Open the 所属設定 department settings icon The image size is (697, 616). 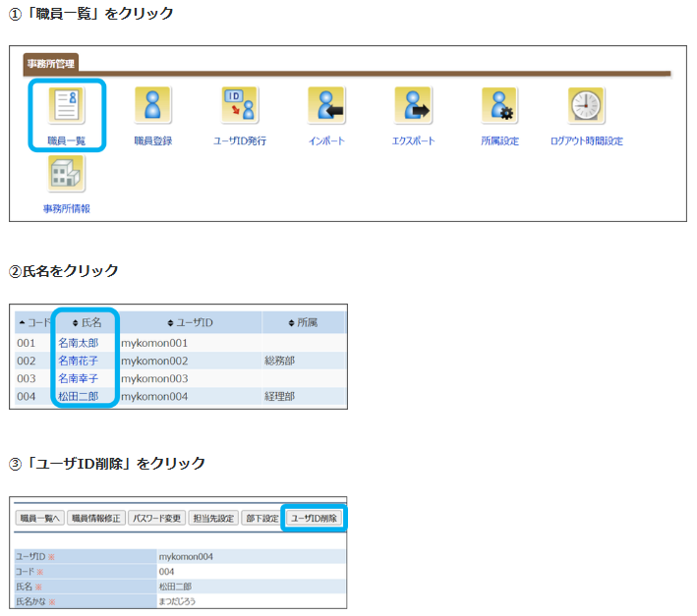pyautogui.click(x=499, y=106)
